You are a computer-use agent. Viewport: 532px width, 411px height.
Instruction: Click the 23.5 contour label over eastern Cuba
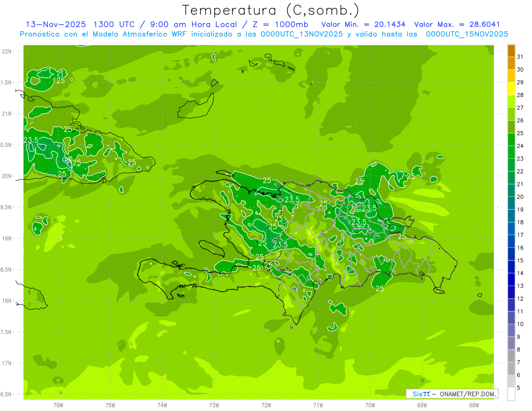(31, 140)
